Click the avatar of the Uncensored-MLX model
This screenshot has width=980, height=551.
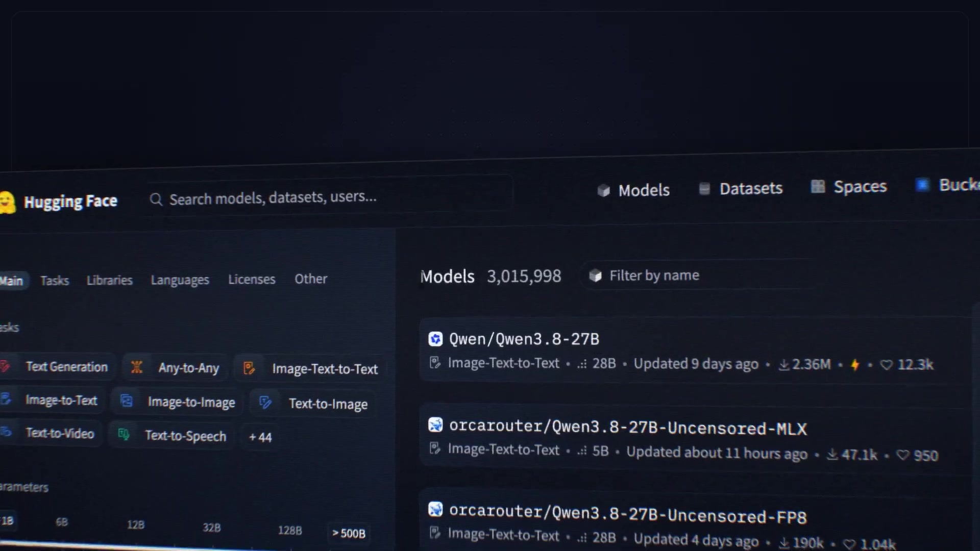pyautogui.click(x=435, y=424)
